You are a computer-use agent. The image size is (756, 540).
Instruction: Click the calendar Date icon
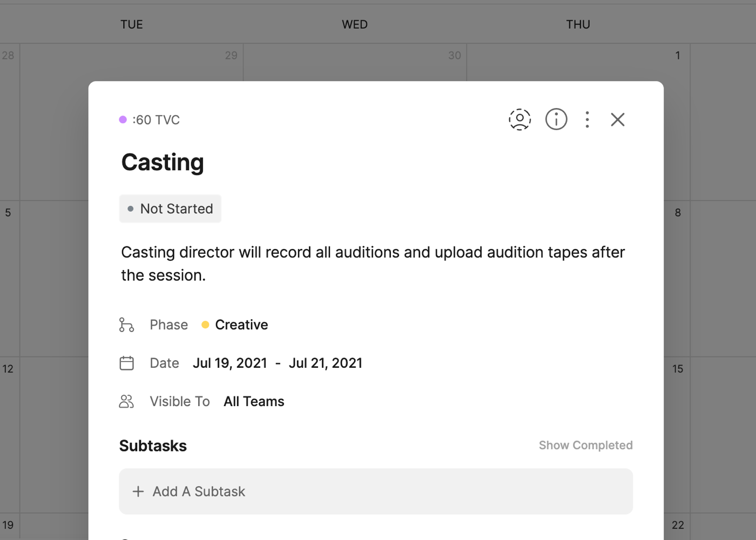(x=126, y=363)
